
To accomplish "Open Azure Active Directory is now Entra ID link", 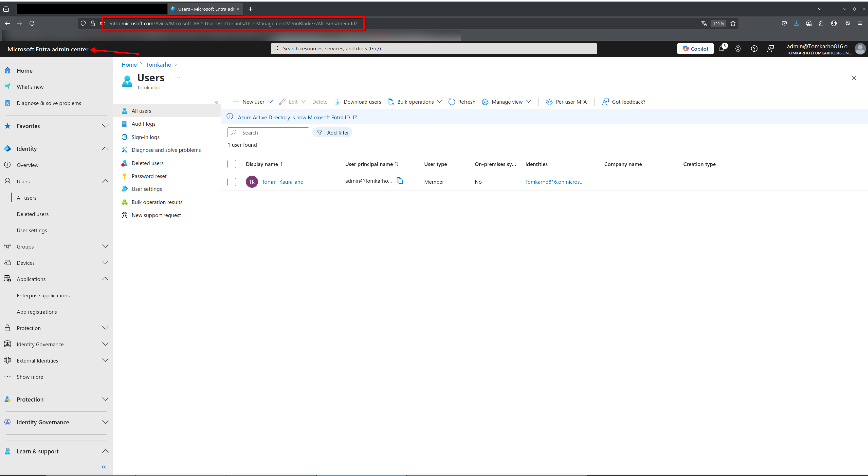I will click(x=294, y=117).
